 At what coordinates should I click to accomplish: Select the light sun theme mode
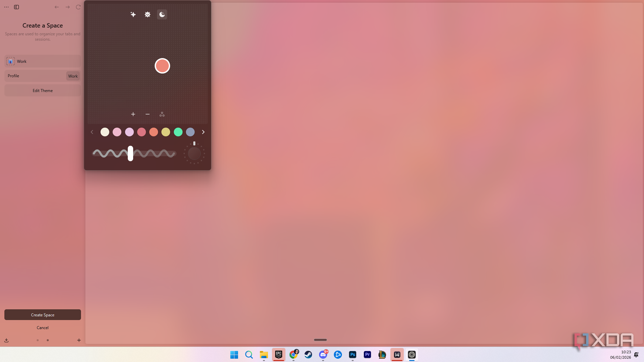coord(148,14)
